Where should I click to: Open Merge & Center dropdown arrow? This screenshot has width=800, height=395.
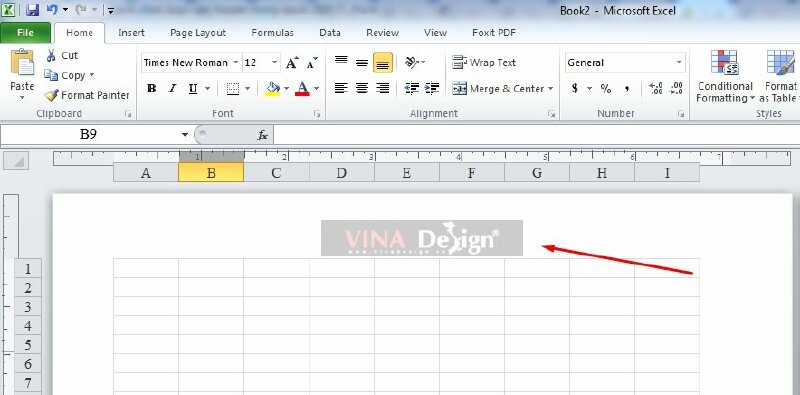tap(551, 89)
